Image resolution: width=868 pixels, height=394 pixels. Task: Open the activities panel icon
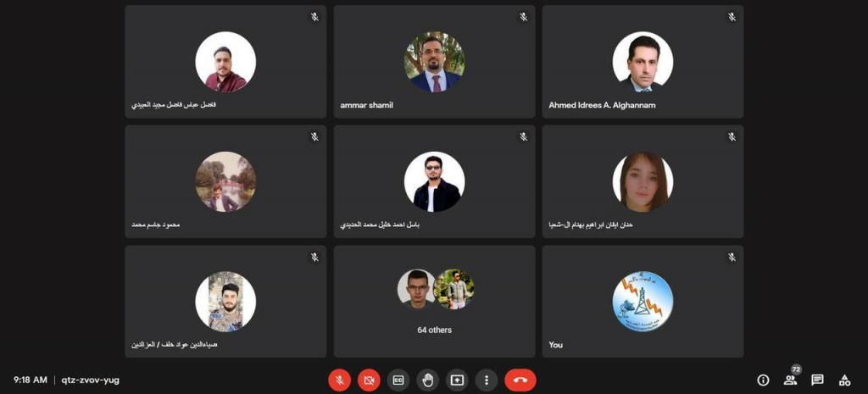point(844,380)
